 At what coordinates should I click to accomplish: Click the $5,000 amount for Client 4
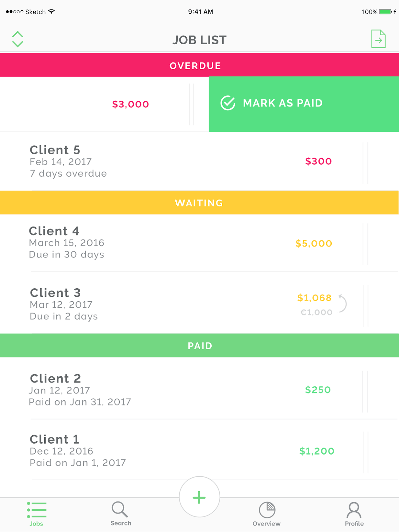coord(314,243)
